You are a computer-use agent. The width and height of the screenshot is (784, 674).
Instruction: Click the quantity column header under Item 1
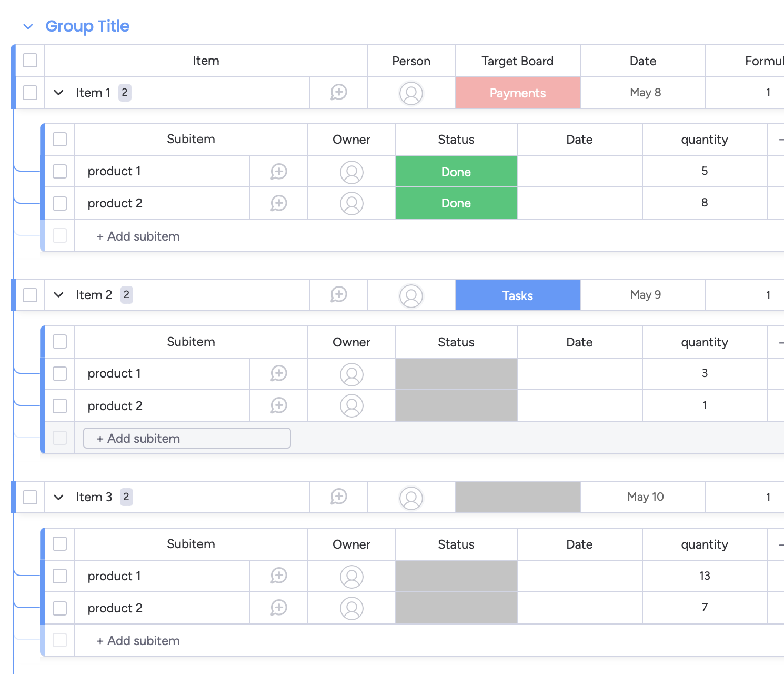[x=704, y=140]
